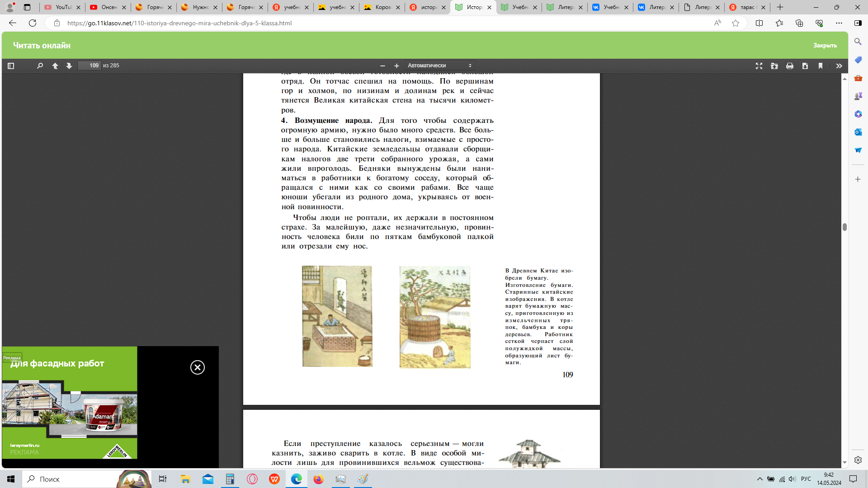This screenshot has height=488, width=868.
Task: Open browser Collections panel
Action: (x=799, y=23)
